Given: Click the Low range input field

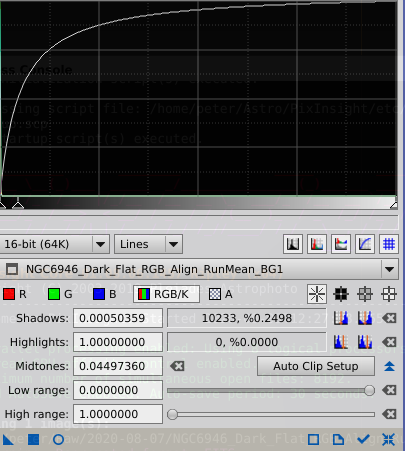Looking at the screenshot, I should click(118, 390).
